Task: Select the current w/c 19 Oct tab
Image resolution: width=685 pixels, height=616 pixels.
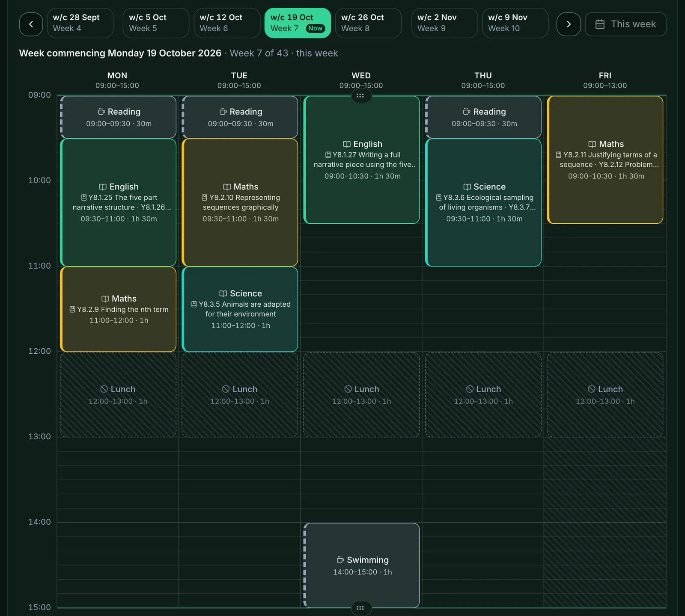Action: tap(298, 23)
